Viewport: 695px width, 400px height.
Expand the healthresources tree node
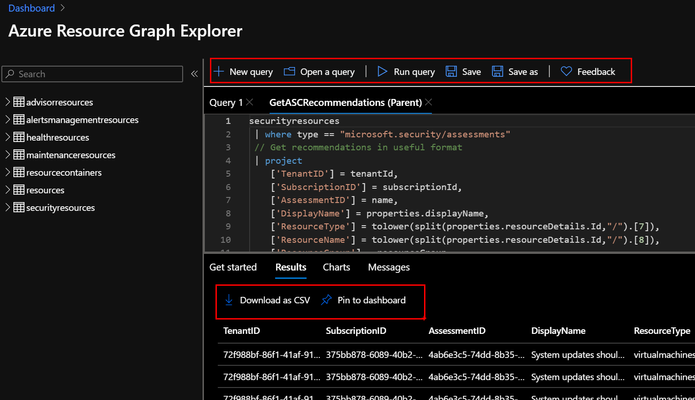coord(7,137)
